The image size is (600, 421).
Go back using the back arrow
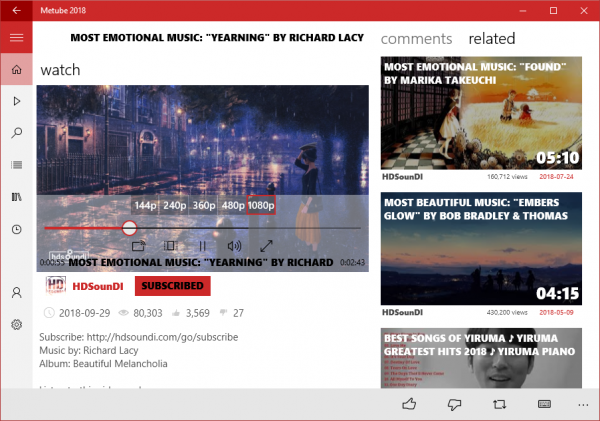16,10
